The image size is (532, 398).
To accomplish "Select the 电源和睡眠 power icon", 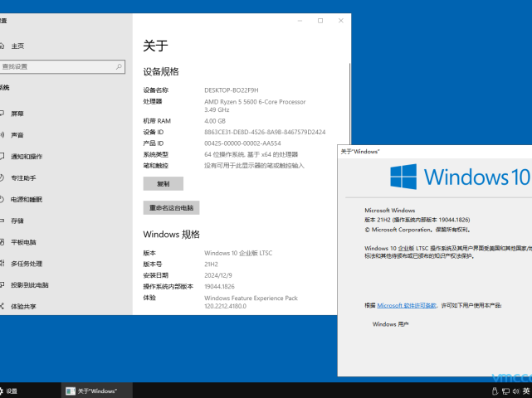I will [x=2, y=200].
